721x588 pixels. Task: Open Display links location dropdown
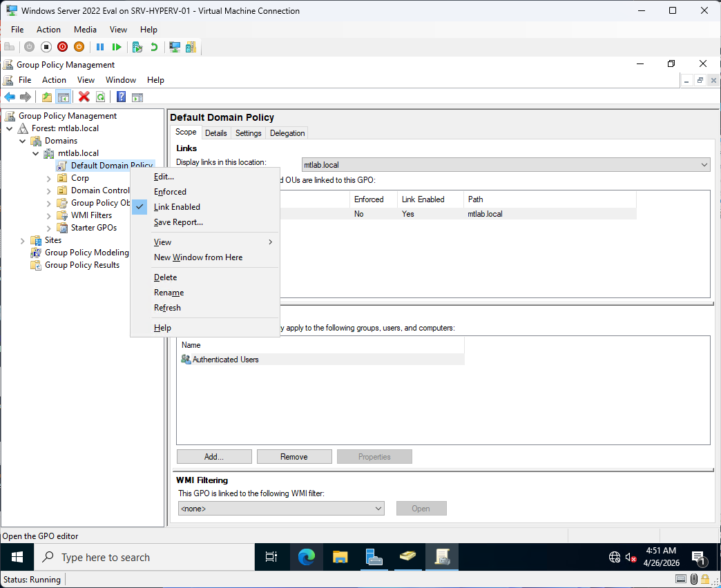point(506,164)
